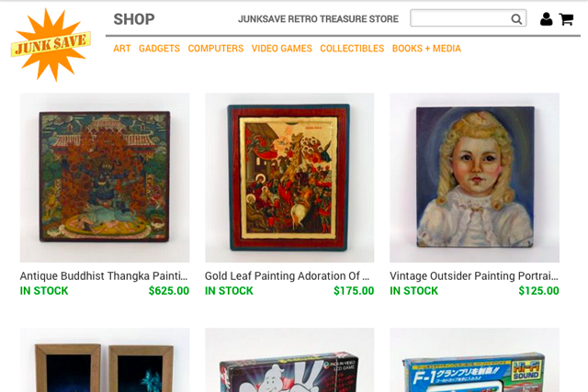
Task: Click the SHOP heading
Action: click(134, 19)
